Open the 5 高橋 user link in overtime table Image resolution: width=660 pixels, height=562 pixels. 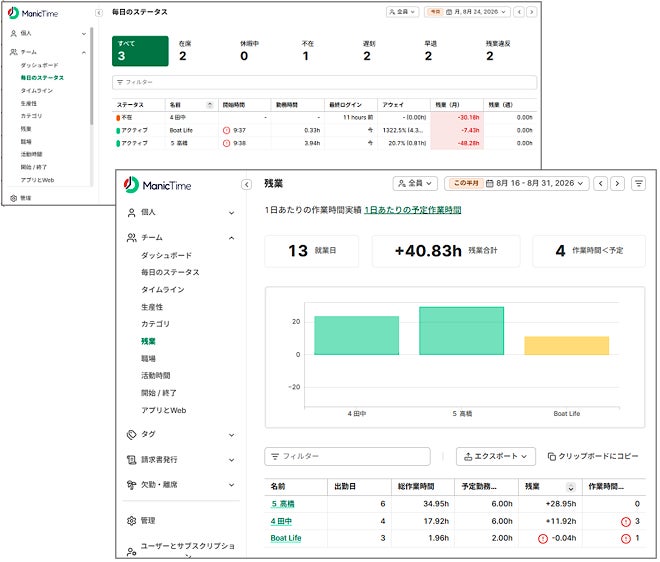click(282, 504)
